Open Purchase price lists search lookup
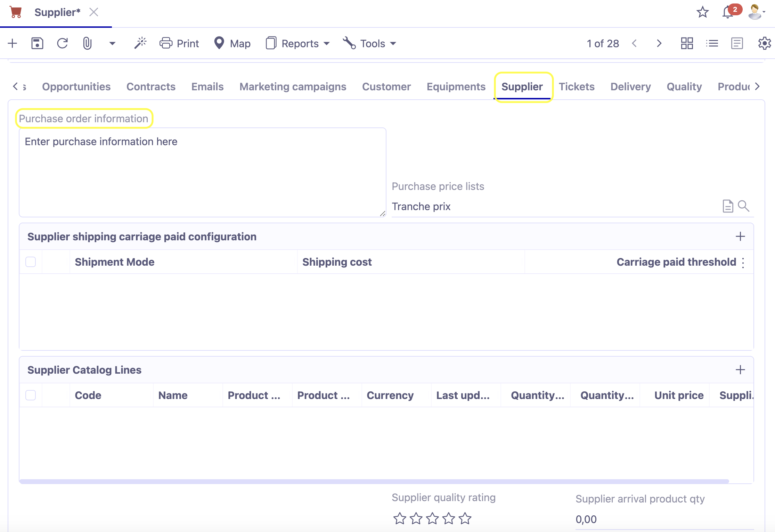Screen dimensions: 775x532 [744, 206]
